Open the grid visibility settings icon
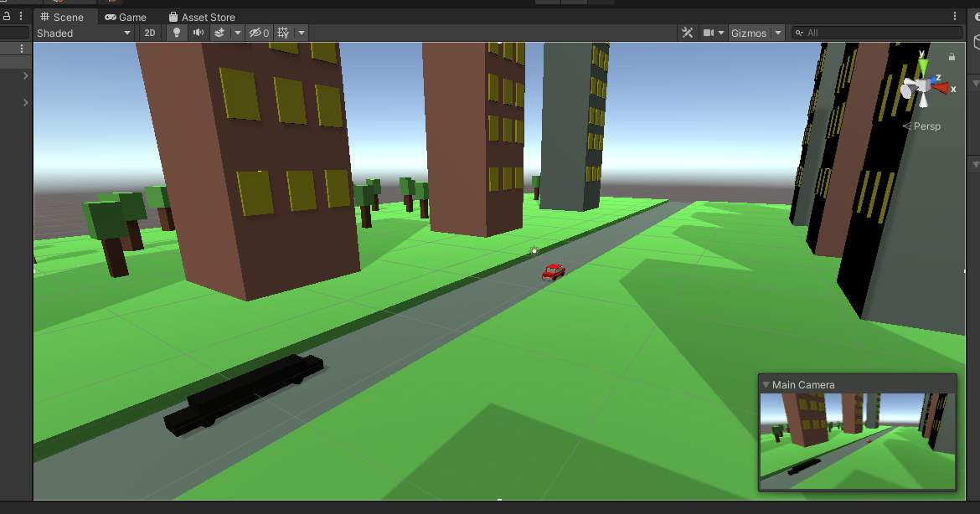The image size is (980, 514). [x=282, y=33]
